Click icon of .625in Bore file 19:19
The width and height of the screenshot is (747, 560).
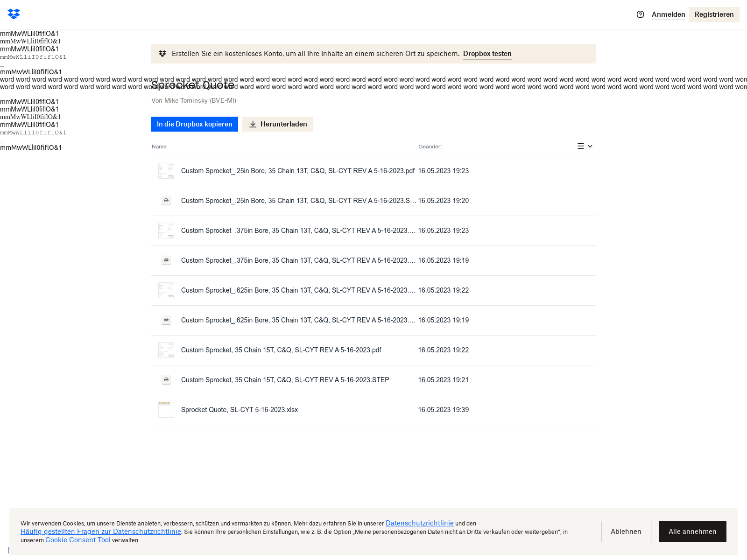[x=166, y=320]
